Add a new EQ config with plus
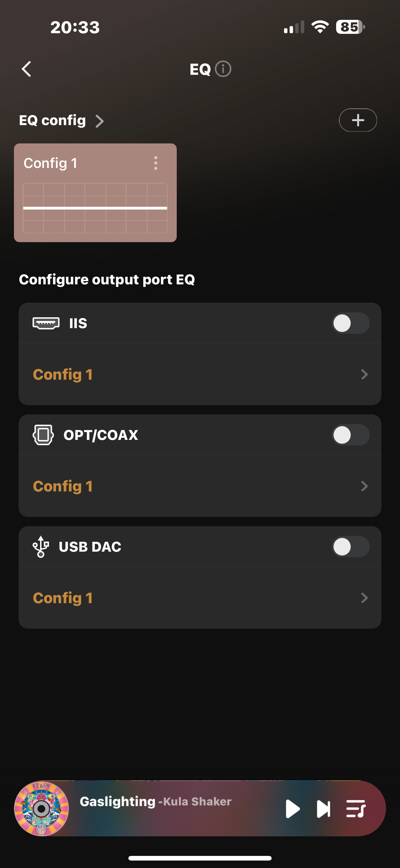The width and height of the screenshot is (400, 868). tap(358, 120)
